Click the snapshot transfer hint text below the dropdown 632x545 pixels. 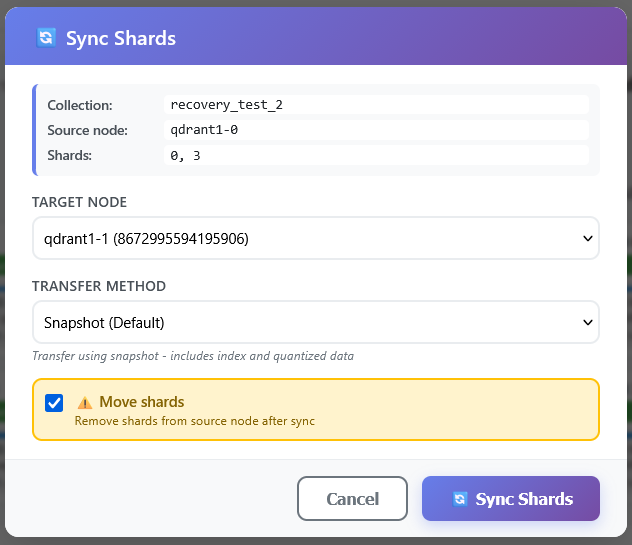click(x=193, y=356)
